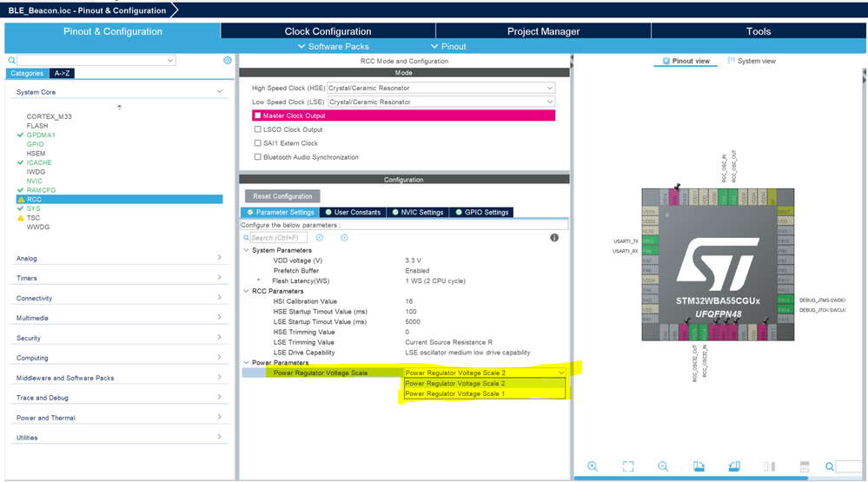Click the pinout horizontal scrollbar
The height and width of the screenshot is (482, 868).
(691, 479)
